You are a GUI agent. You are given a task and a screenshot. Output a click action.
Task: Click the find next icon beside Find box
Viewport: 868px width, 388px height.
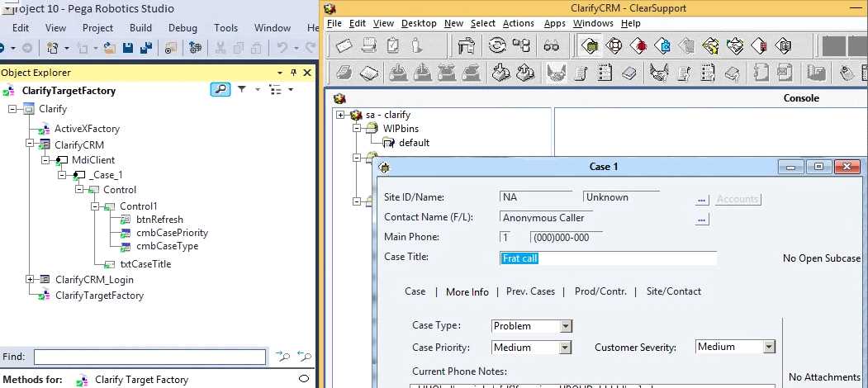pyautogui.click(x=283, y=357)
